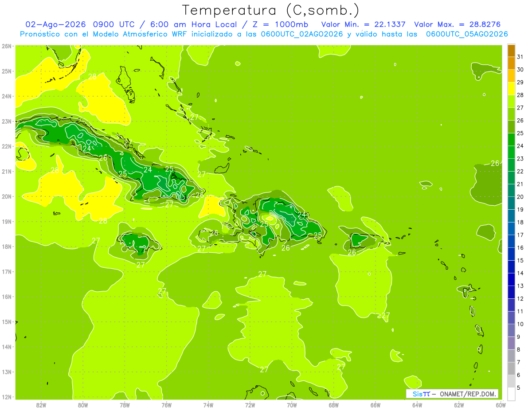Viewport: 532px width, 411px height.
Task: Click the number 17 on the color bar
Action: click(x=520, y=235)
